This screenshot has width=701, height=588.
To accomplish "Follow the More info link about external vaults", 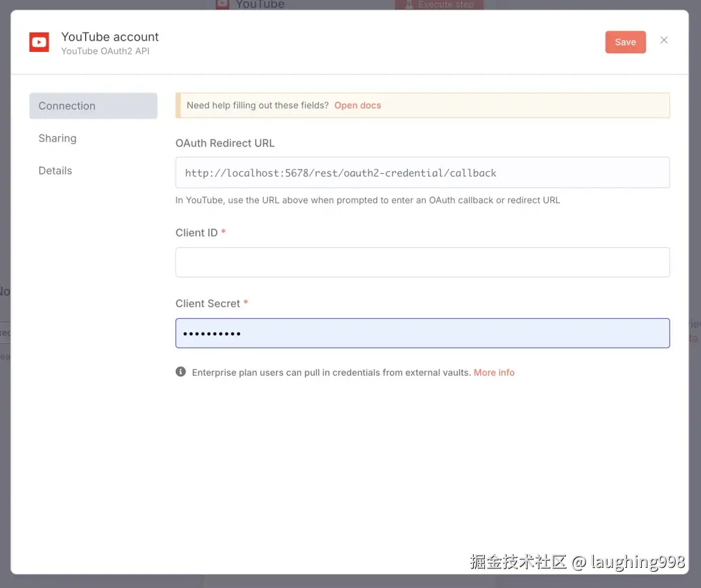I will (x=494, y=373).
